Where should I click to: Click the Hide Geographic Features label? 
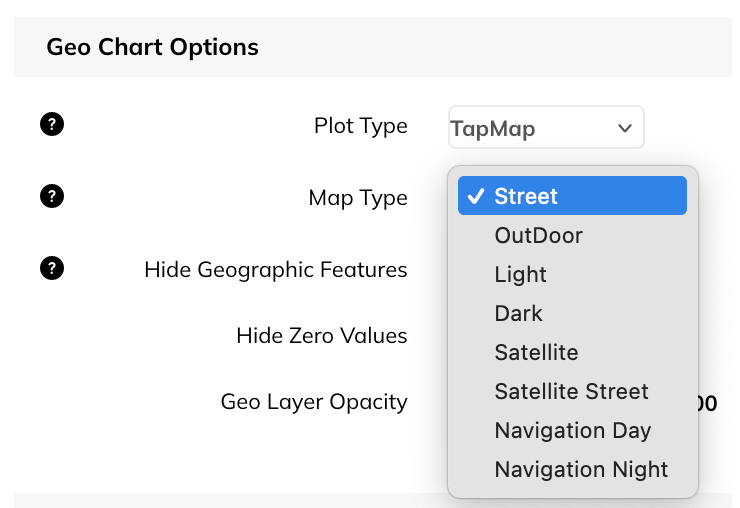point(276,270)
